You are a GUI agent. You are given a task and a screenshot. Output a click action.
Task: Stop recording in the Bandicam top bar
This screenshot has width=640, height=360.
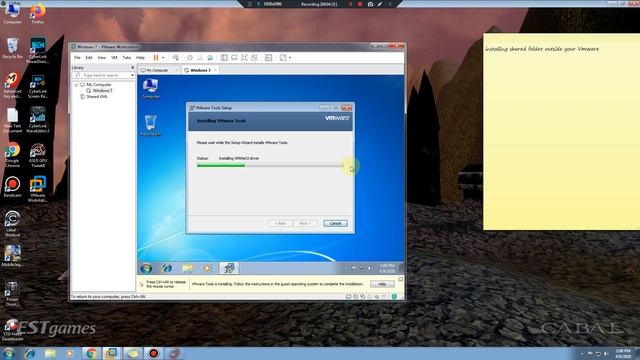point(360,4)
